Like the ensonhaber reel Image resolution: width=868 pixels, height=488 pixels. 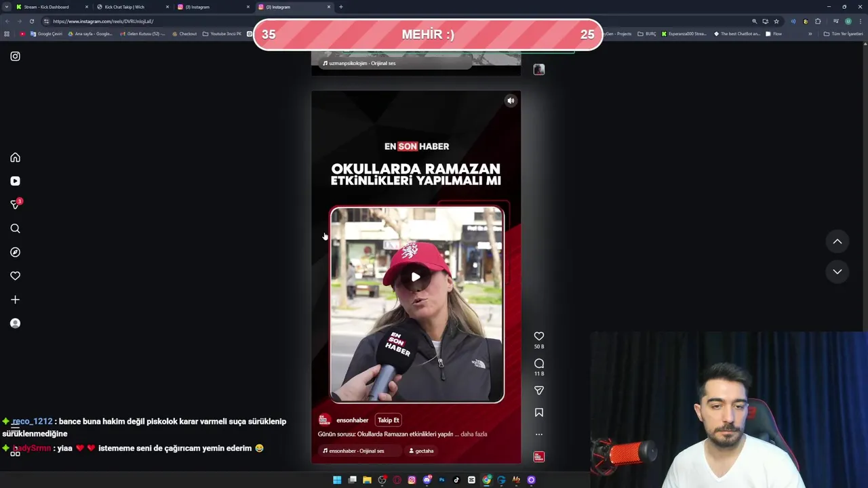(539, 336)
